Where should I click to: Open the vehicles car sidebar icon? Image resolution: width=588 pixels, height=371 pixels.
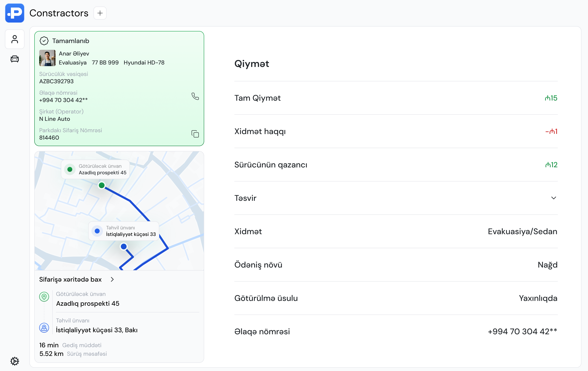15,59
